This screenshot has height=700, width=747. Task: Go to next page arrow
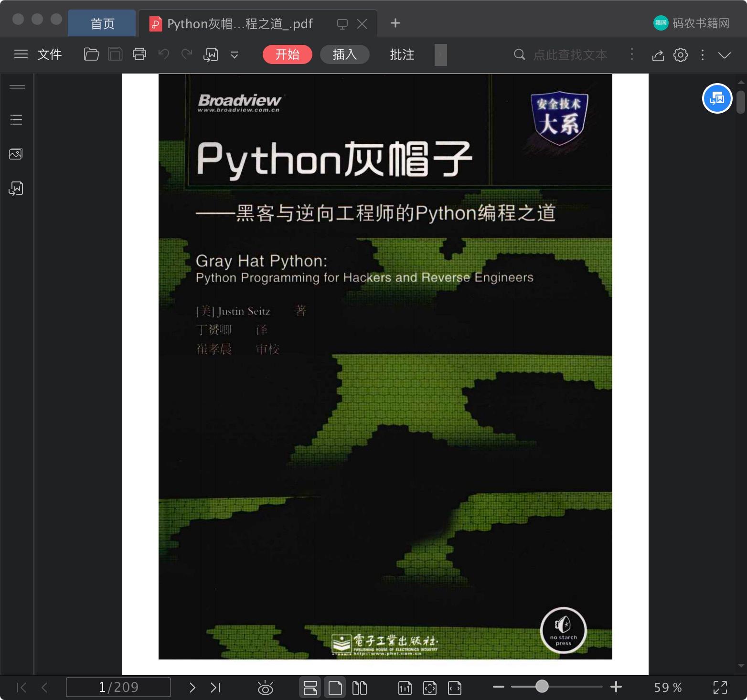tap(192, 687)
